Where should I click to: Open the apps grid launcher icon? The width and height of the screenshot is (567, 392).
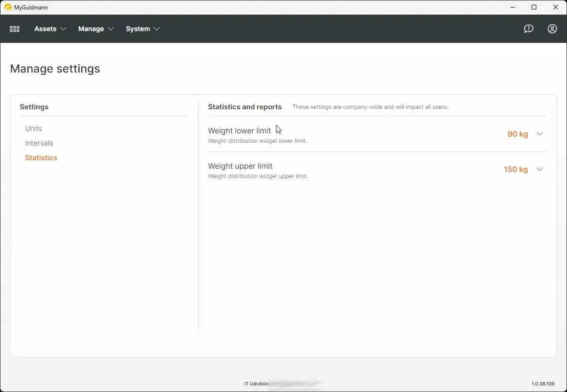[14, 29]
